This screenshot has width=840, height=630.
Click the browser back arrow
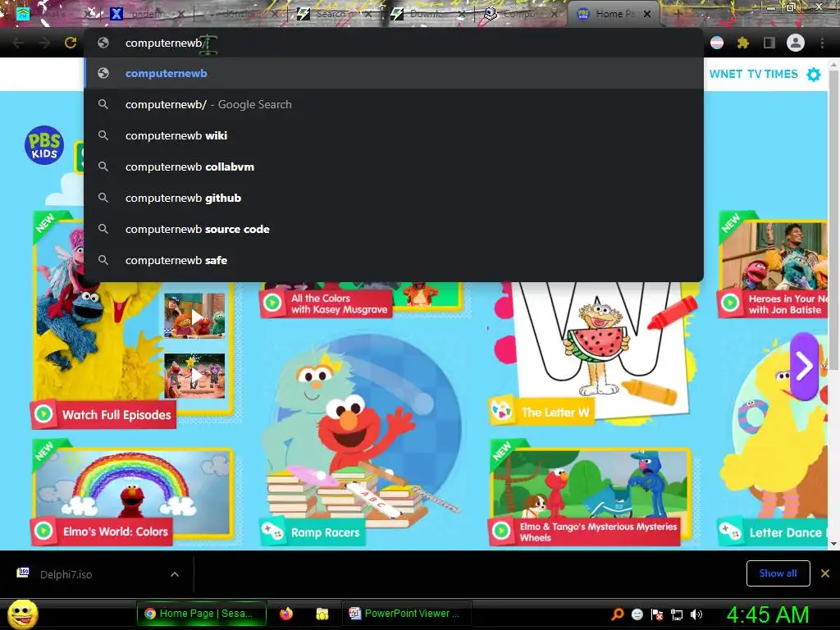[x=19, y=43]
